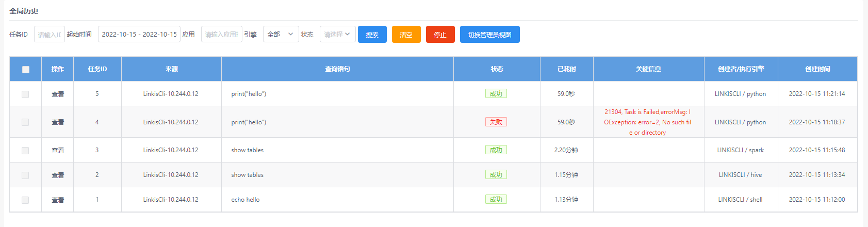Click 查看 for the spark task 3

point(58,151)
